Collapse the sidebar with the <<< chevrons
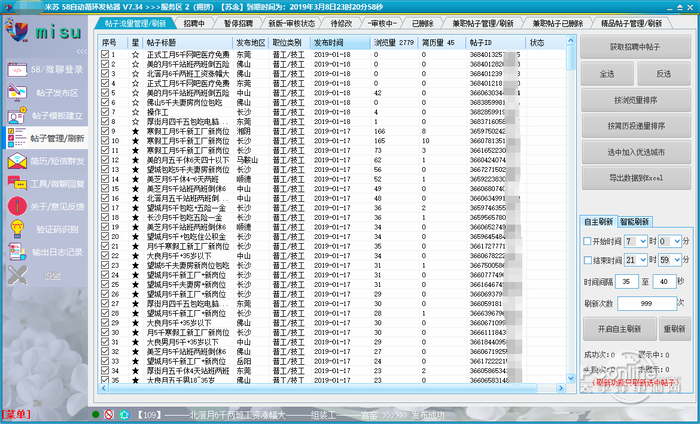 pyautogui.click(x=82, y=51)
